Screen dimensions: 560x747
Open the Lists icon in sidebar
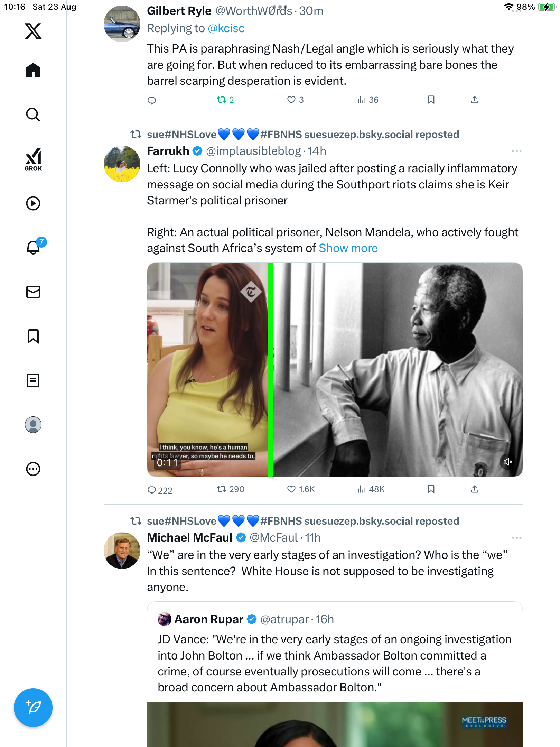[x=33, y=380]
